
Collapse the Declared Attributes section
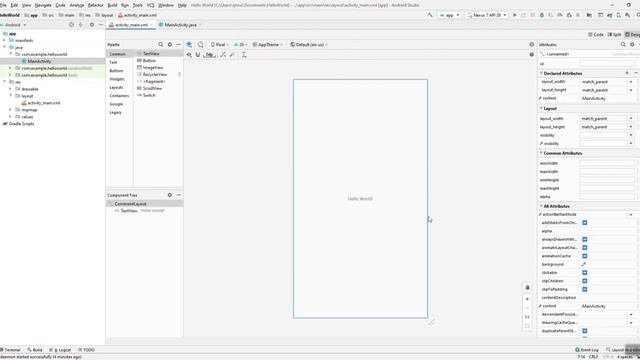(541, 73)
